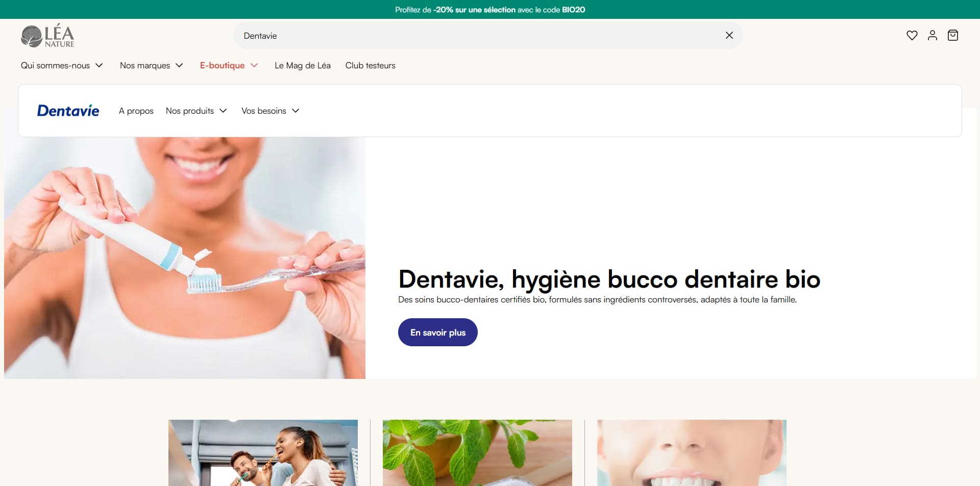The height and width of the screenshot is (486, 980).
Task: Open the couple brushing teeth thumbnail
Action: coord(263,453)
